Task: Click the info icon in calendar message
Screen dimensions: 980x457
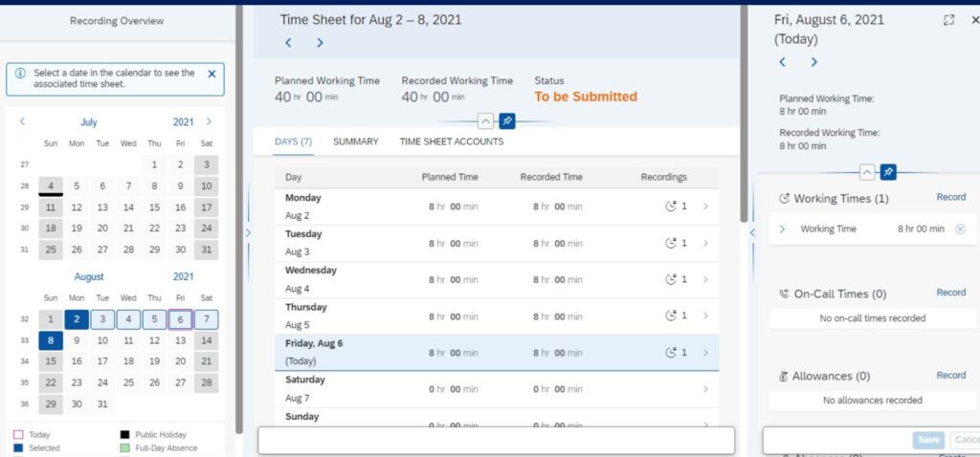Action: click(x=21, y=73)
